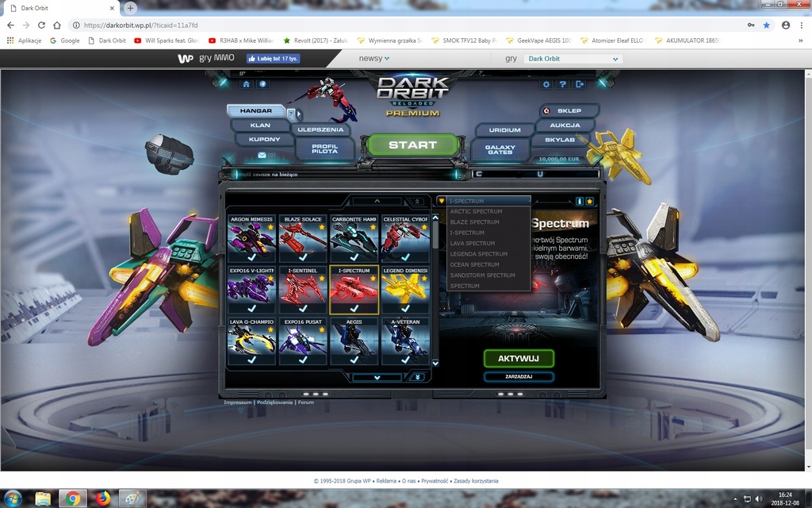Click the star on I-Sentinel card

(322, 279)
